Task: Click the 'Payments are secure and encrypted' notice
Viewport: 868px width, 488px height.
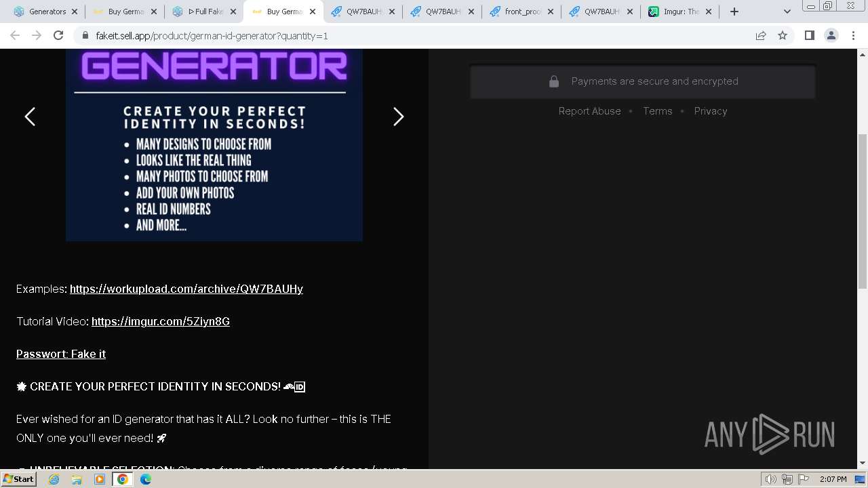Action: tap(643, 81)
